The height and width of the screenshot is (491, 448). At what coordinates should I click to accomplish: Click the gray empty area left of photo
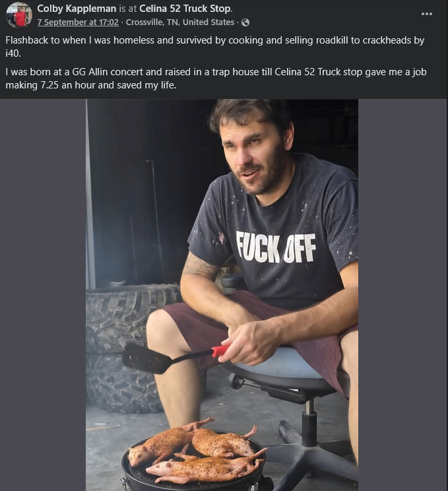coord(43,295)
